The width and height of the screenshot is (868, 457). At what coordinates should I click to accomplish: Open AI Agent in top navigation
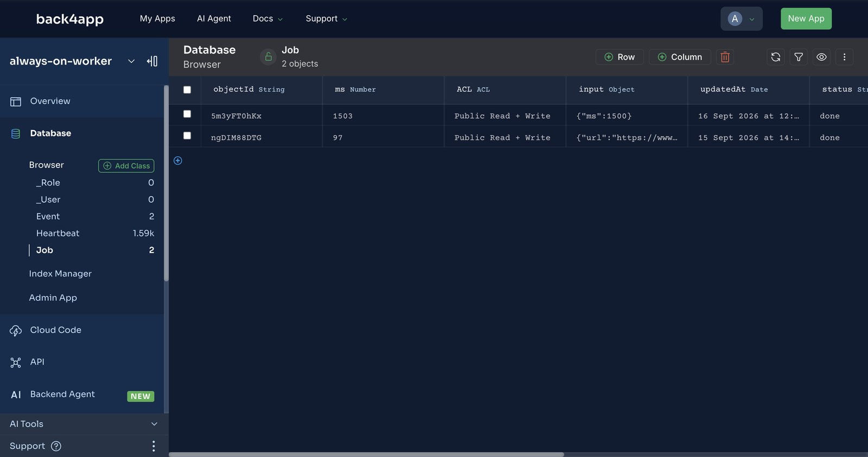pos(214,18)
